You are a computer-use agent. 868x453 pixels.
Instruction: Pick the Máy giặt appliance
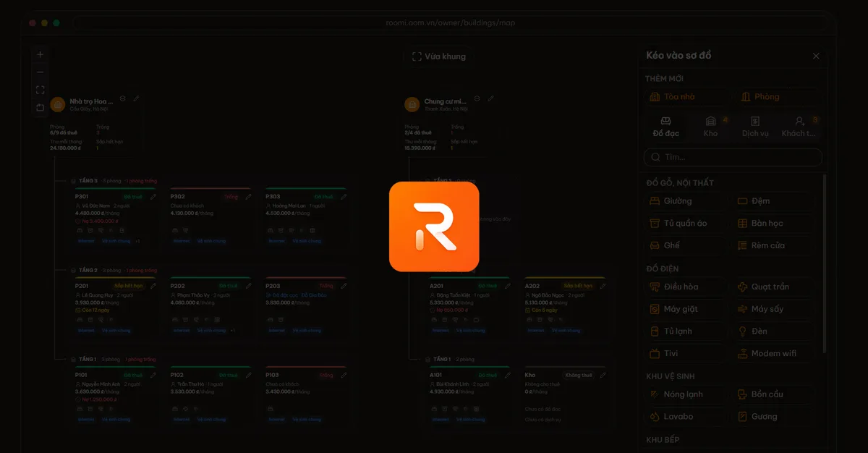click(686, 309)
